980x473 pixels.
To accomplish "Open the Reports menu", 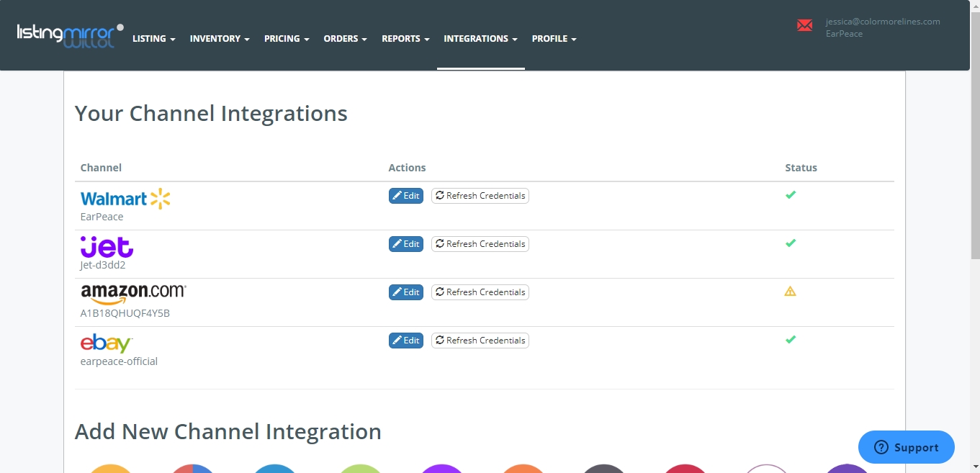I will click(x=405, y=39).
